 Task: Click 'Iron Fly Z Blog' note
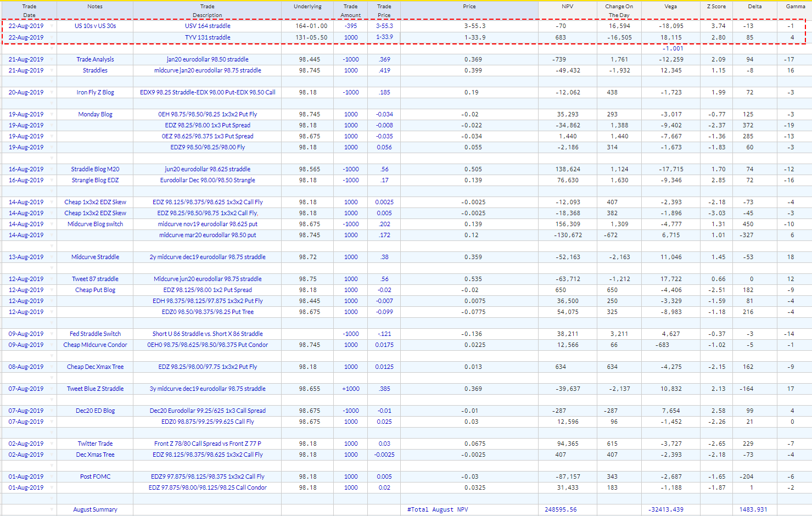(96, 92)
